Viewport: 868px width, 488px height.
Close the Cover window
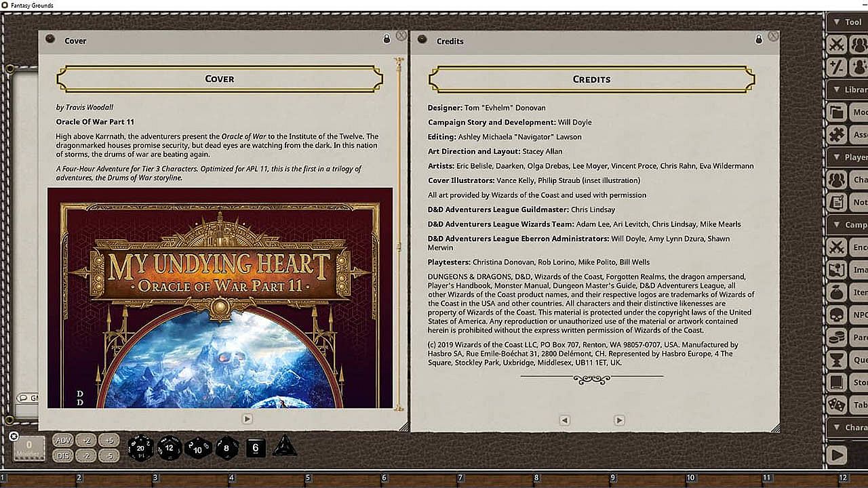coord(401,35)
